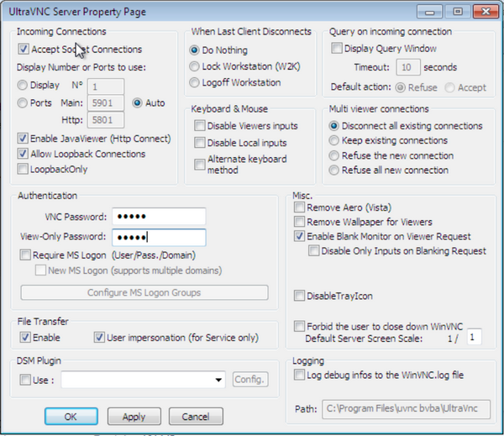Check Disable Viewers inputs

coord(200,125)
